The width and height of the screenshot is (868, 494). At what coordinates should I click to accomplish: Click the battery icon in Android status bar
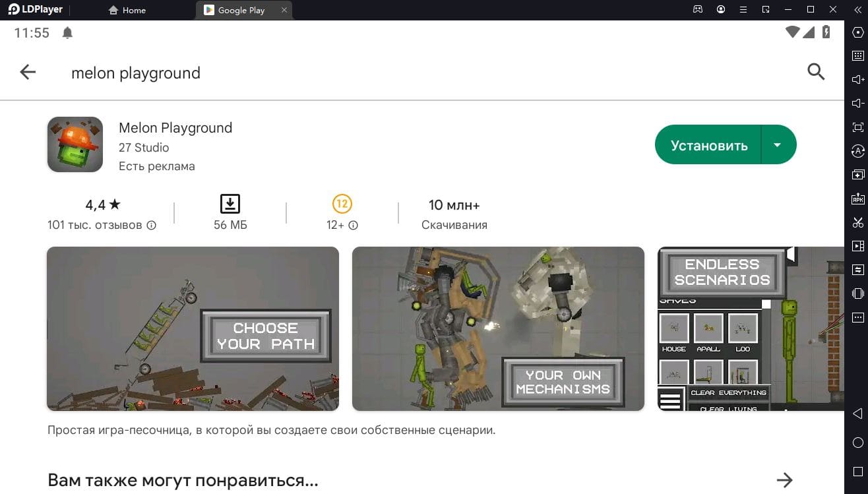tap(826, 32)
